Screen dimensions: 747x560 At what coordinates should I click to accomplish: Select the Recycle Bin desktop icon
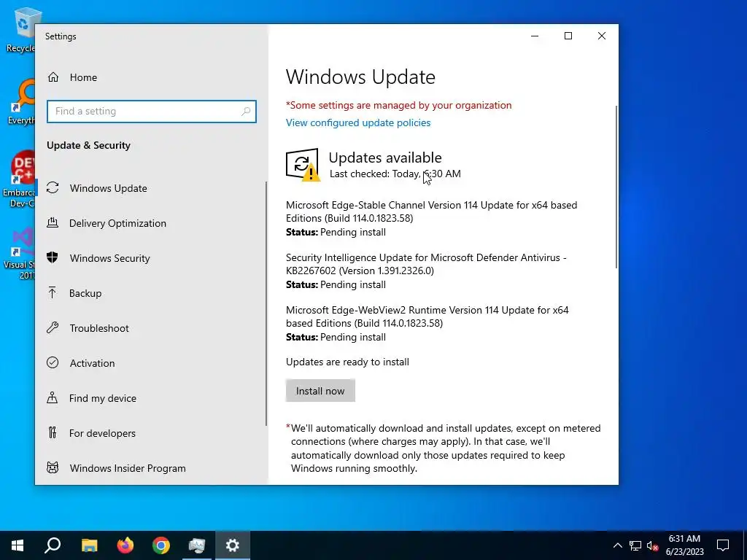(20, 31)
